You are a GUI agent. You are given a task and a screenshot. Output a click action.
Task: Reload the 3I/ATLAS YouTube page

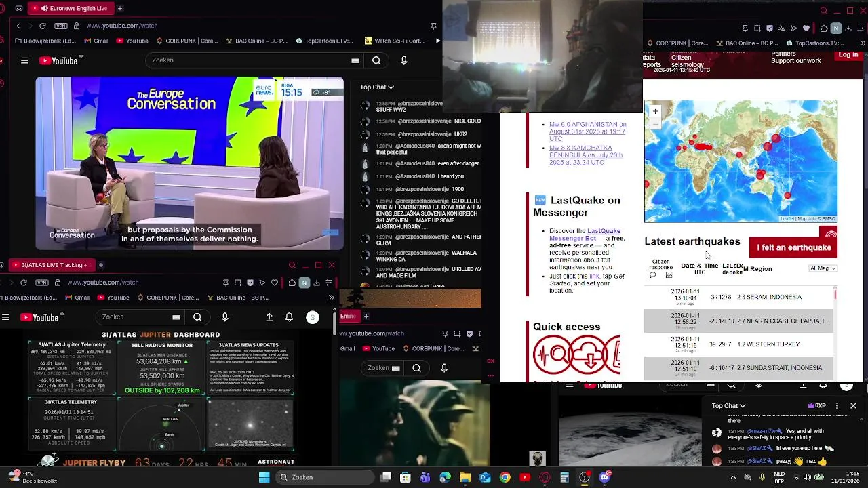tap(24, 282)
